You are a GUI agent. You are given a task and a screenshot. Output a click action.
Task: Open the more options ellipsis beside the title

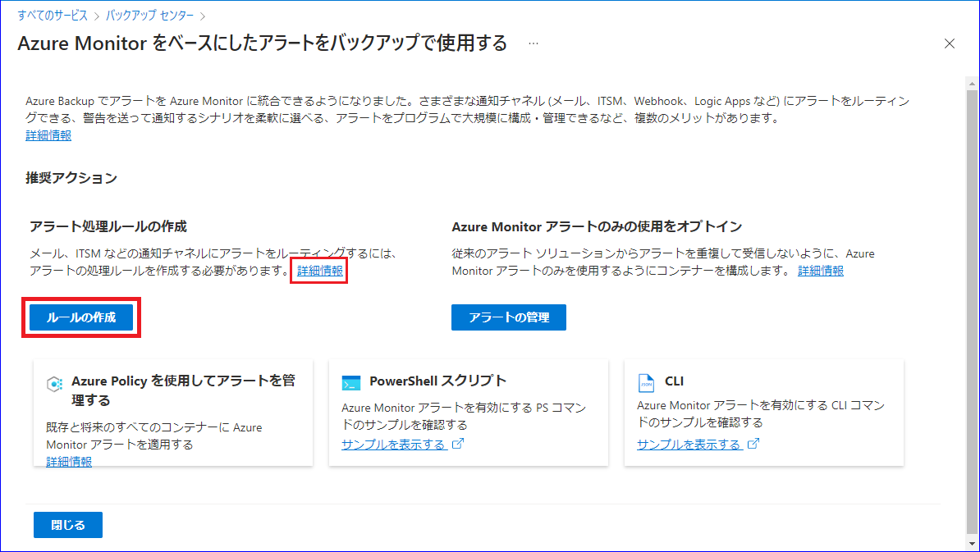[534, 43]
